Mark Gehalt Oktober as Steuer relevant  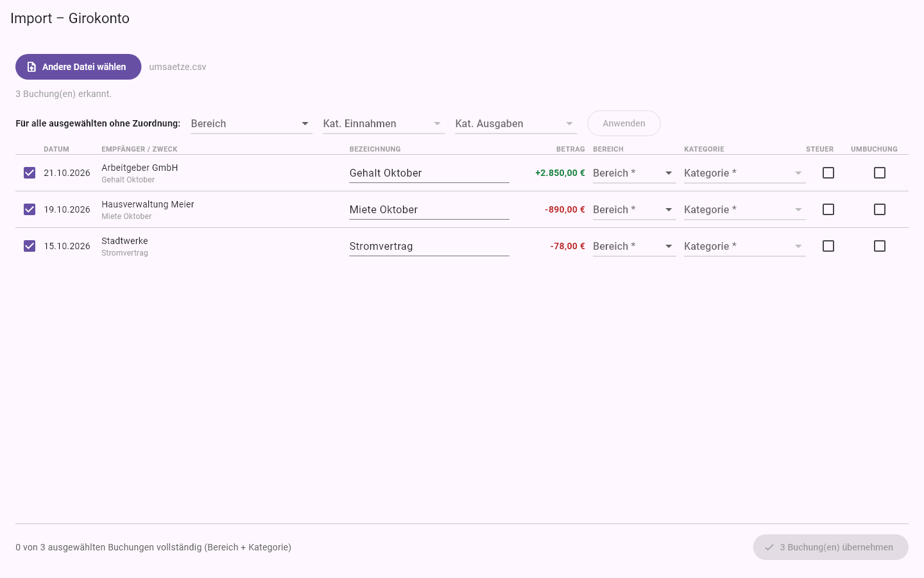coord(828,173)
